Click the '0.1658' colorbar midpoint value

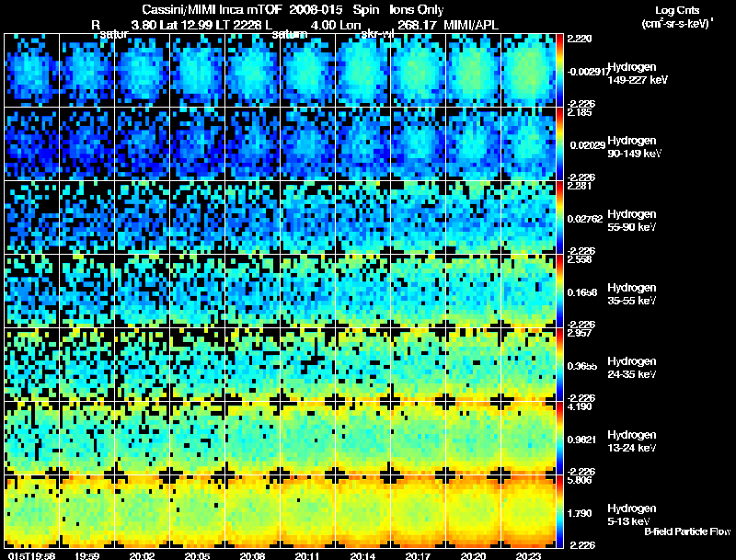pyautogui.click(x=582, y=292)
